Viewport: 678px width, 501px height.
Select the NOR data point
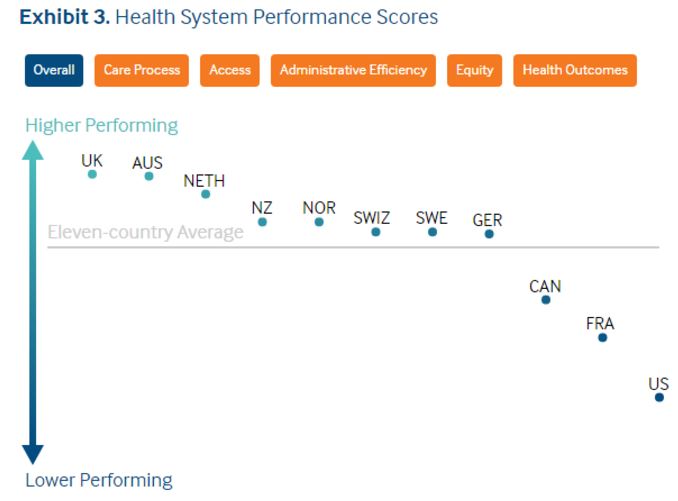[x=319, y=222]
